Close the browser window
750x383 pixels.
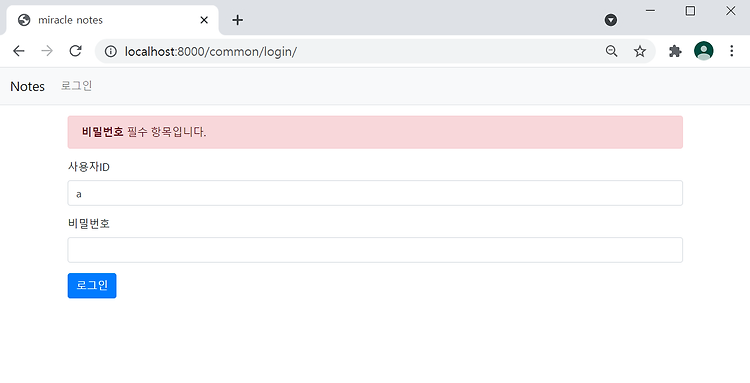click(x=730, y=11)
